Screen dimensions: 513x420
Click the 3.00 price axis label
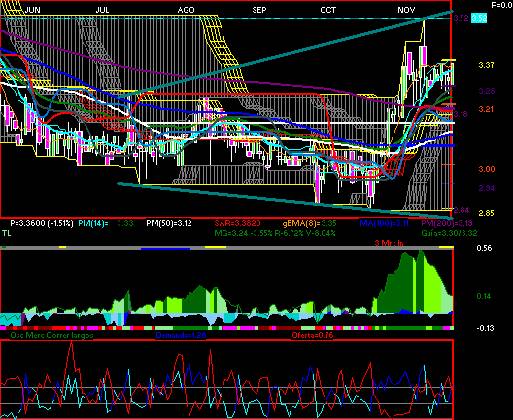(487, 169)
